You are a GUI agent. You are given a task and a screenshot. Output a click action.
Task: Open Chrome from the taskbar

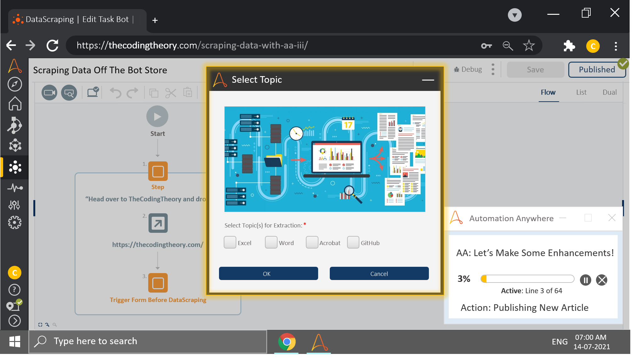click(x=287, y=342)
